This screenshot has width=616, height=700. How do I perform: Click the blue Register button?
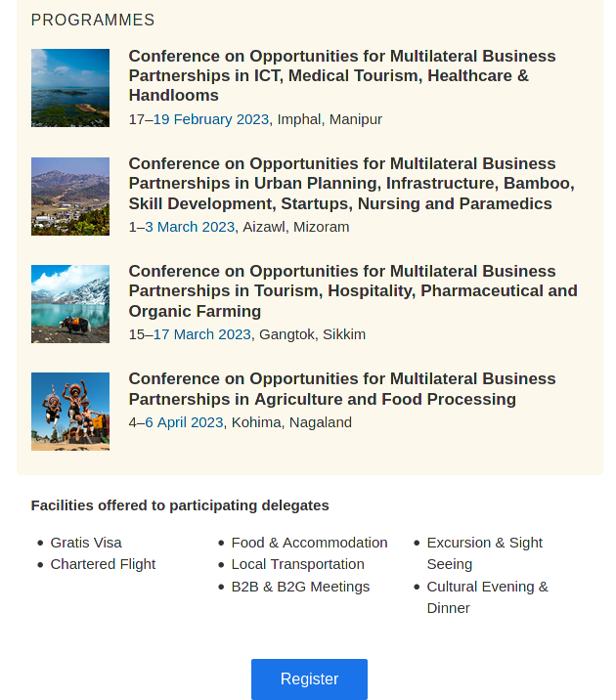coord(309,679)
